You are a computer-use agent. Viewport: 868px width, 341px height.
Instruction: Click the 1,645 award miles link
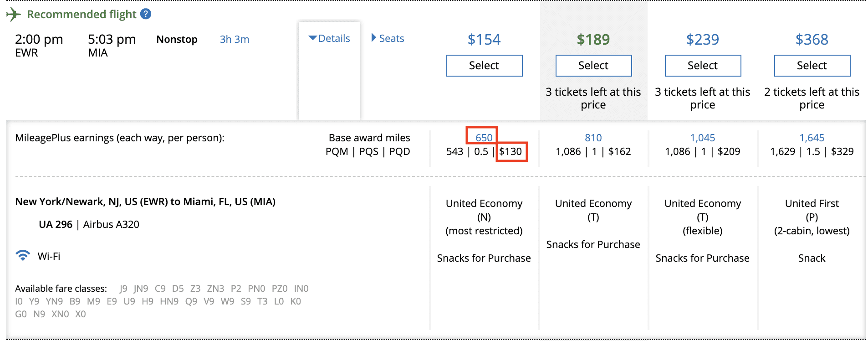coord(812,138)
